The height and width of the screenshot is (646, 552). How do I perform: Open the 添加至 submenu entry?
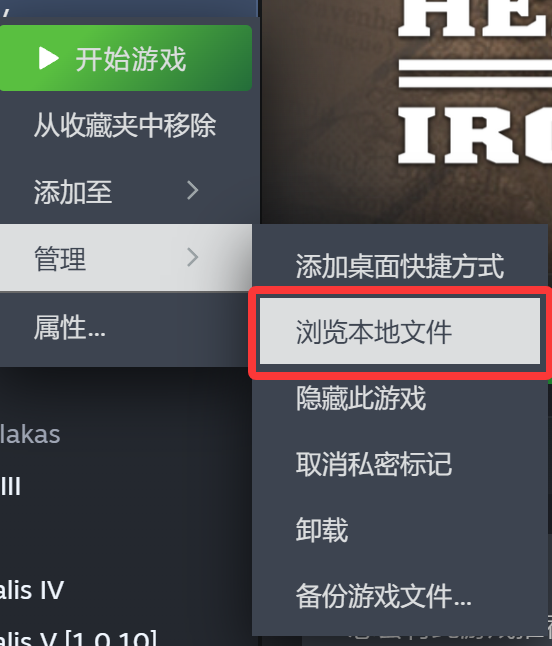pos(126,191)
